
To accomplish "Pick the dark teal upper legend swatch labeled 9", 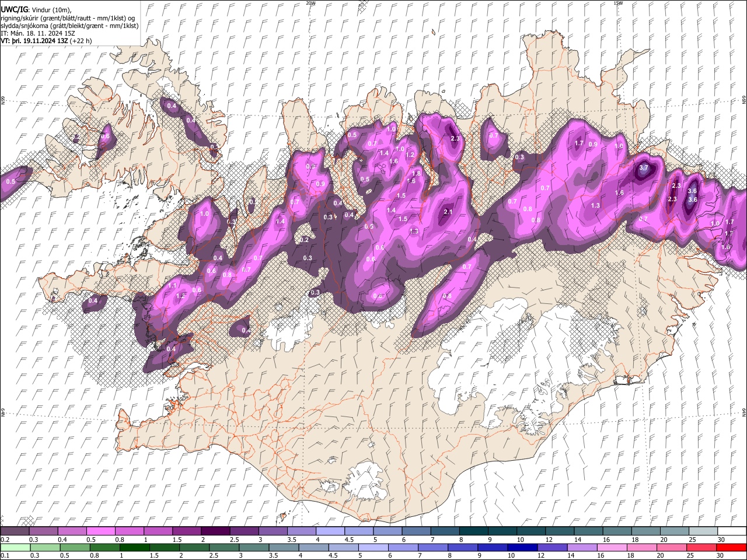I will pyautogui.click(x=502, y=531).
